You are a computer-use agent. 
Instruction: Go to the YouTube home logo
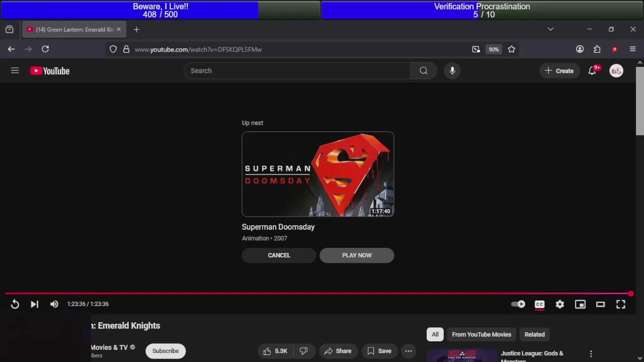click(x=50, y=71)
